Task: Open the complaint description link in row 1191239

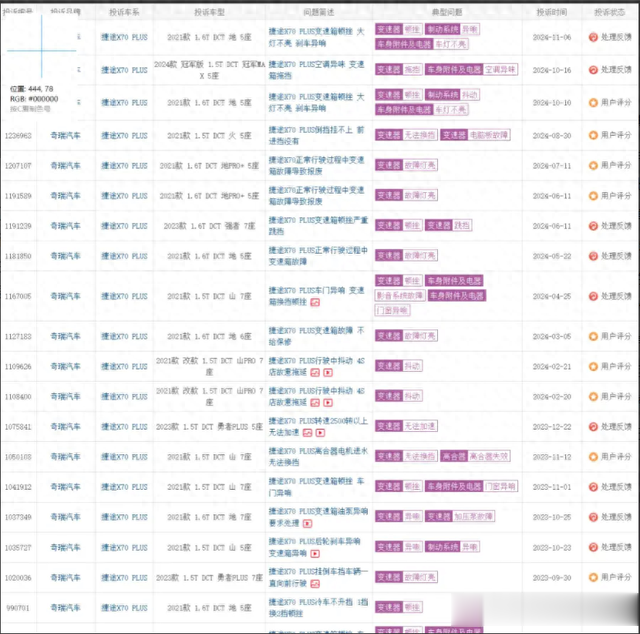Action: tap(318, 226)
